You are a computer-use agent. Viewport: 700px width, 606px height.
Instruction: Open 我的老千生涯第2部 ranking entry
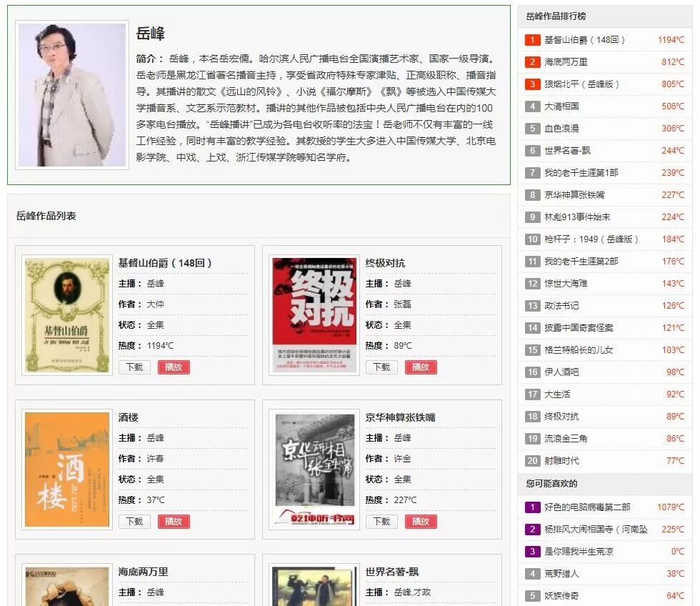click(x=581, y=262)
